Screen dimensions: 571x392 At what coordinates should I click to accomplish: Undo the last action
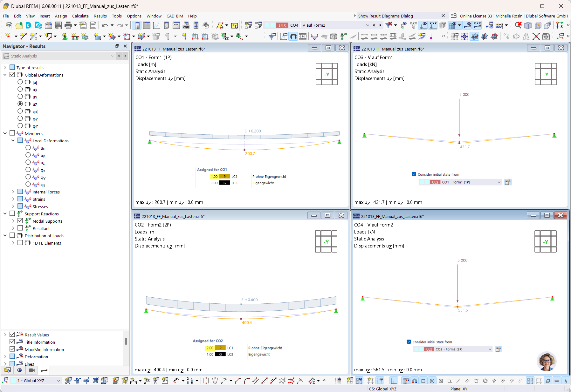pos(105,25)
